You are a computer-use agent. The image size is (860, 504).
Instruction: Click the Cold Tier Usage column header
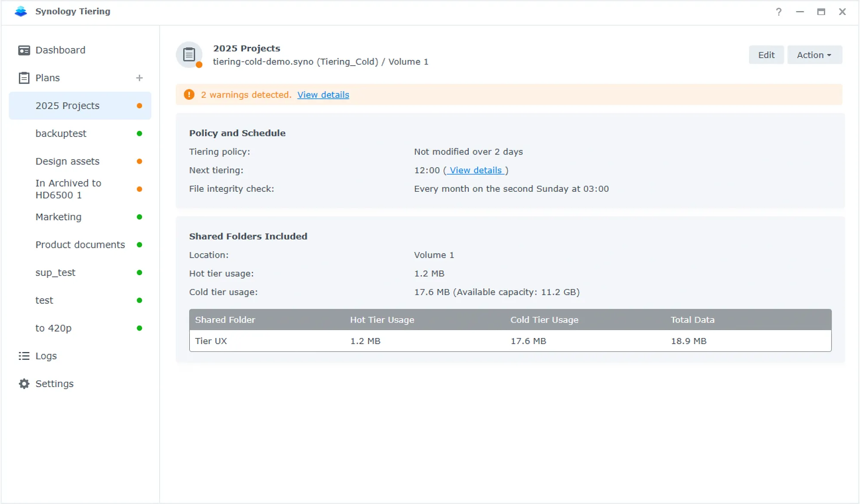click(544, 320)
